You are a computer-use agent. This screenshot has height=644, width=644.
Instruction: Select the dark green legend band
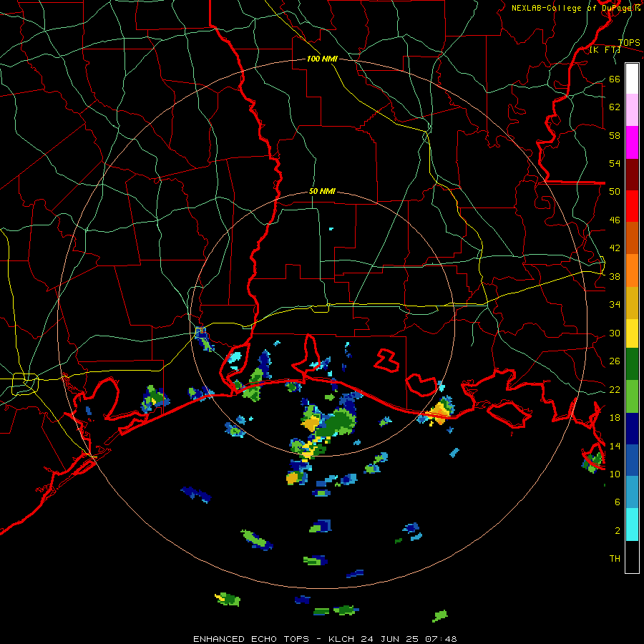pyautogui.click(x=632, y=364)
